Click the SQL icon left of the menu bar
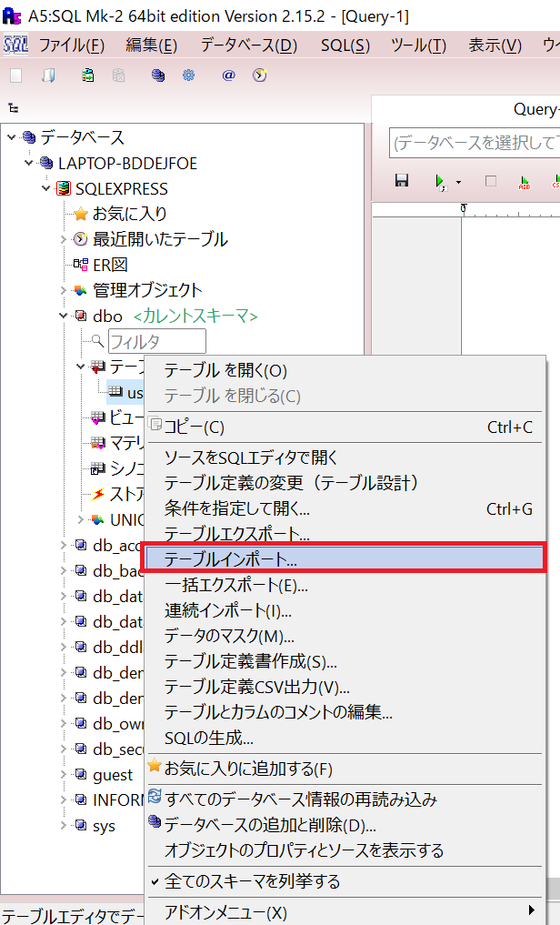Viewport: 560px width, 925px height. coord(15,45)
